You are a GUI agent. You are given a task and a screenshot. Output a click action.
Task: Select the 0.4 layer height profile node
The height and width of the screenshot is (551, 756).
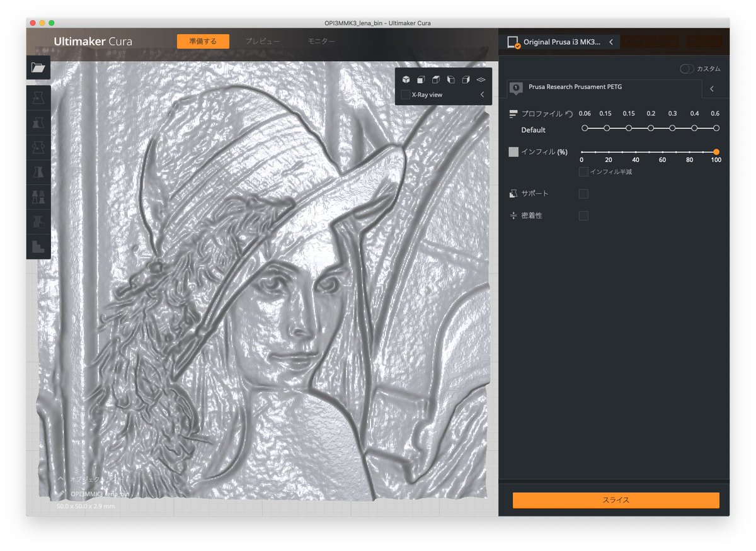pos(694,128)
